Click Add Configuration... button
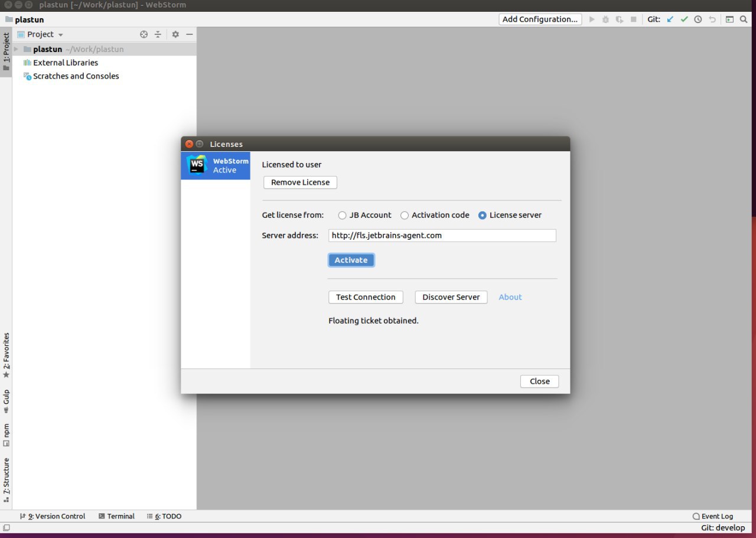 tap(540, 19)
